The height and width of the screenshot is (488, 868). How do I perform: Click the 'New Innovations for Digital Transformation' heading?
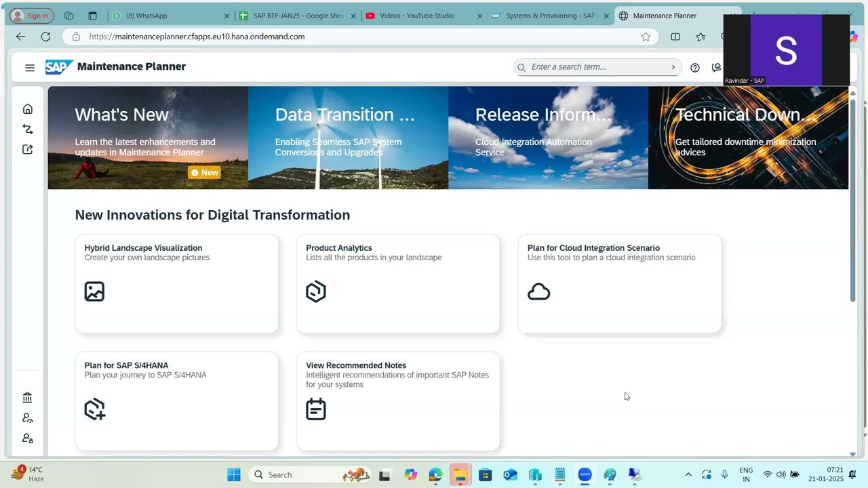212,215
